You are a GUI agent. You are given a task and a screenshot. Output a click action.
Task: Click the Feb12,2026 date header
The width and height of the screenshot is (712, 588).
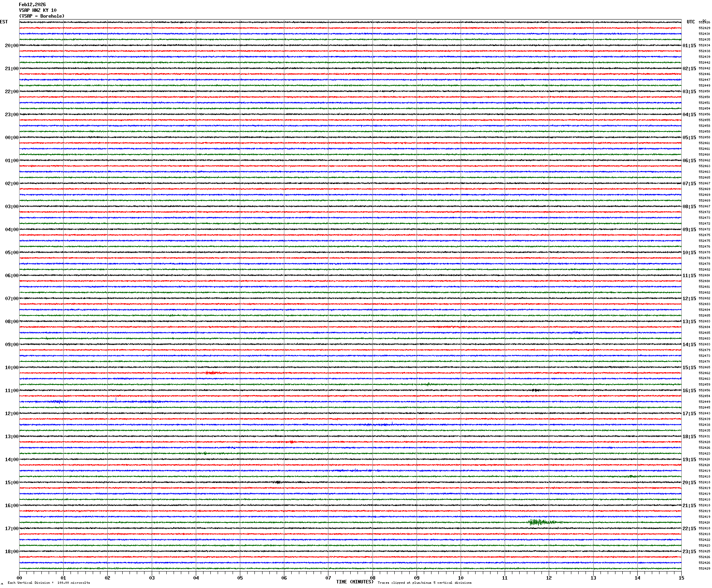[x=32, y=5]
